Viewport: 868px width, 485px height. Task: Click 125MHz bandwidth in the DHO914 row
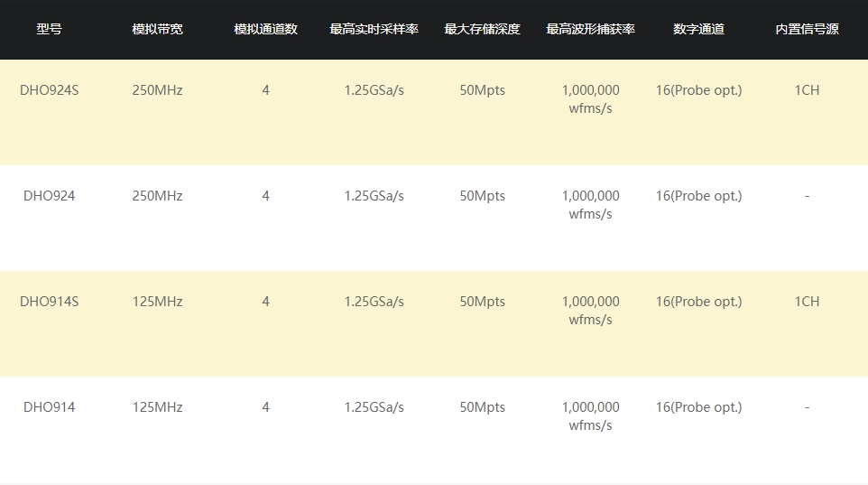click(x=157, y=407)
